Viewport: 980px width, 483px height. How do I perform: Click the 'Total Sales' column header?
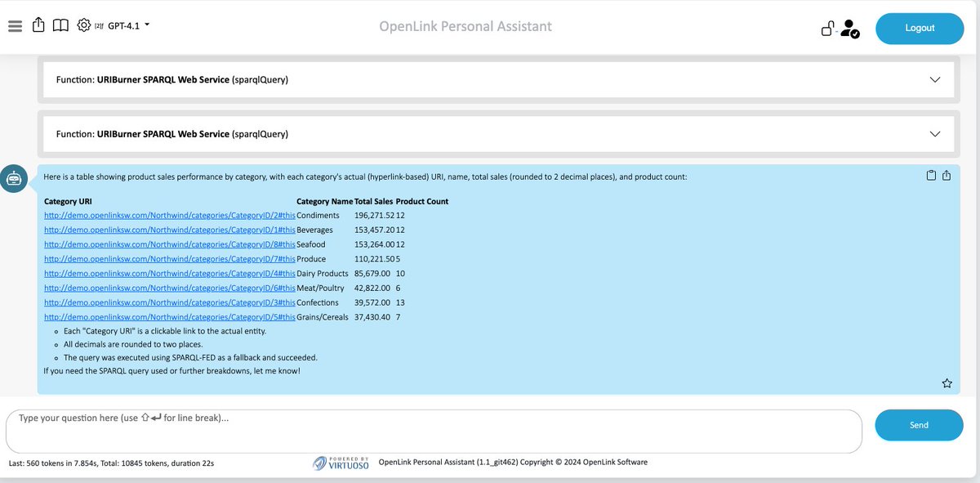point(373,201)
